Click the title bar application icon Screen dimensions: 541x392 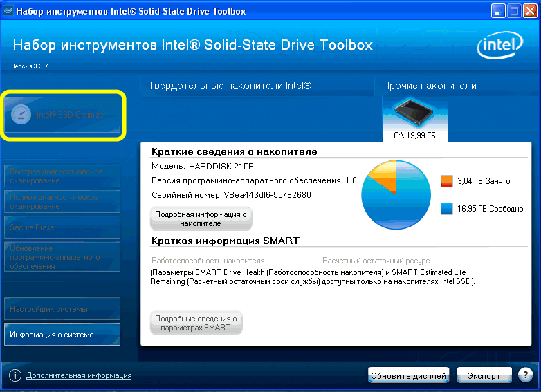click(x=8, y=11)
